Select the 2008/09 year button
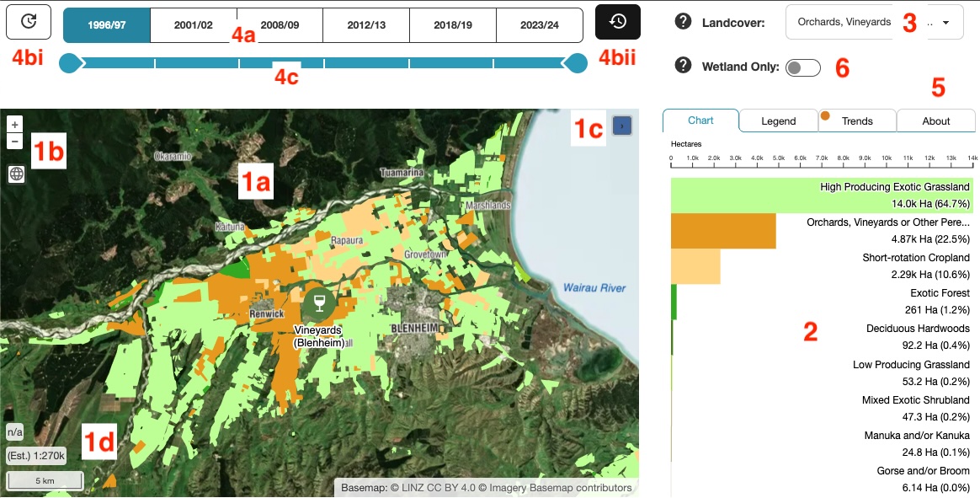Viewport: 980px width, 498px height. tap(280, 25)
